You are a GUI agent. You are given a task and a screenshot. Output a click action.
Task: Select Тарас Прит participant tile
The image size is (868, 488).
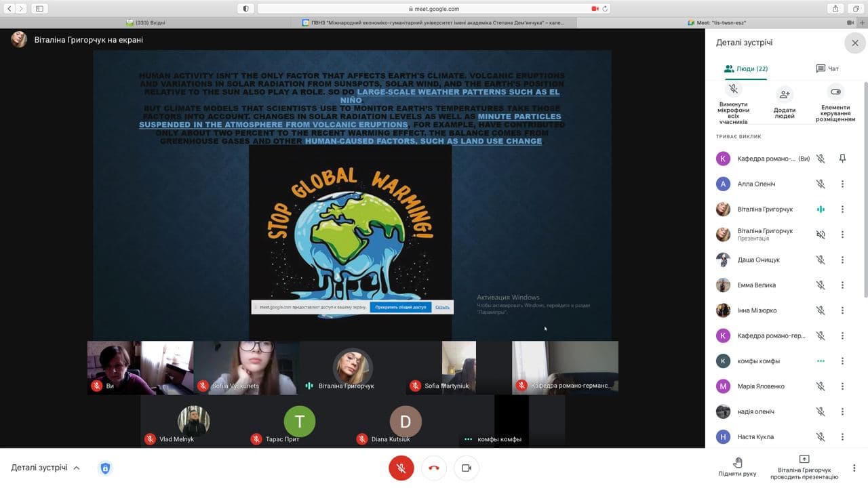point(299,420)
